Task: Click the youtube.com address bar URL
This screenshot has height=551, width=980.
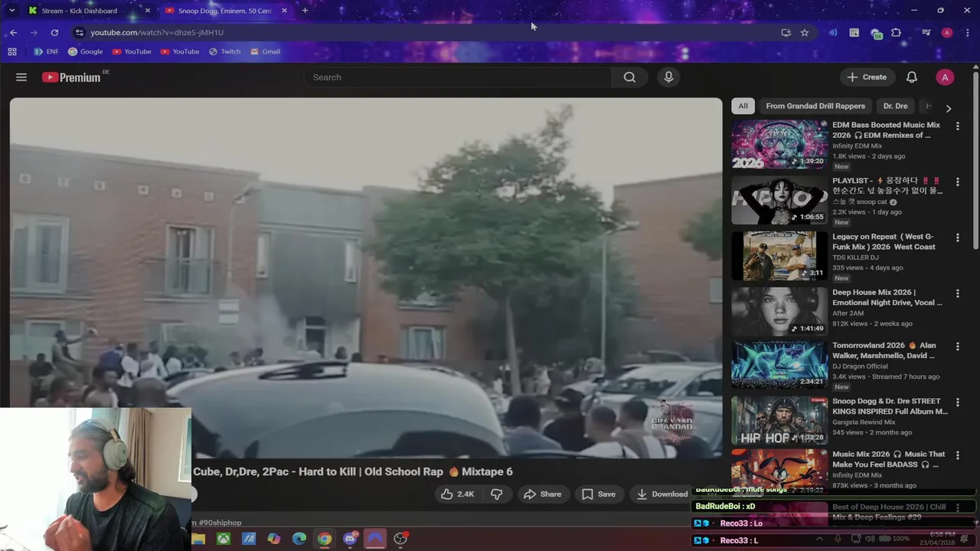Action: pos(157,32)
